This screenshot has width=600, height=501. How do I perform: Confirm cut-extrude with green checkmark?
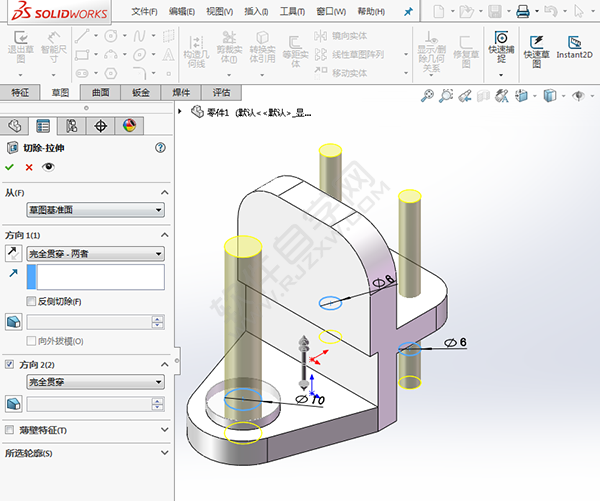[10, 167]
